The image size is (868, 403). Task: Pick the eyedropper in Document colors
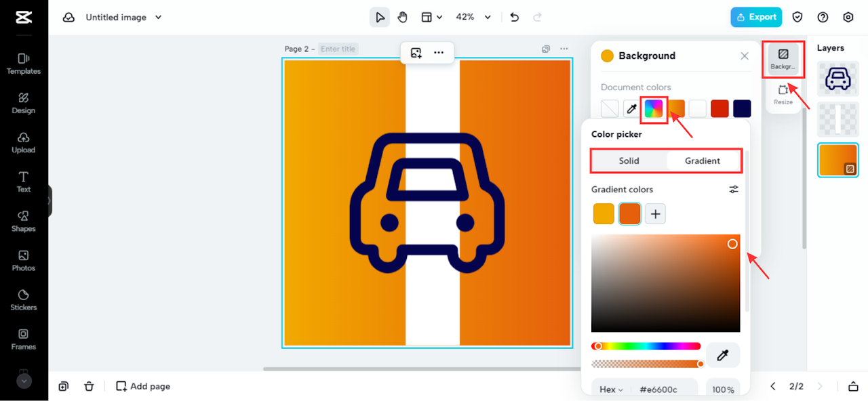tap(631, 108)
